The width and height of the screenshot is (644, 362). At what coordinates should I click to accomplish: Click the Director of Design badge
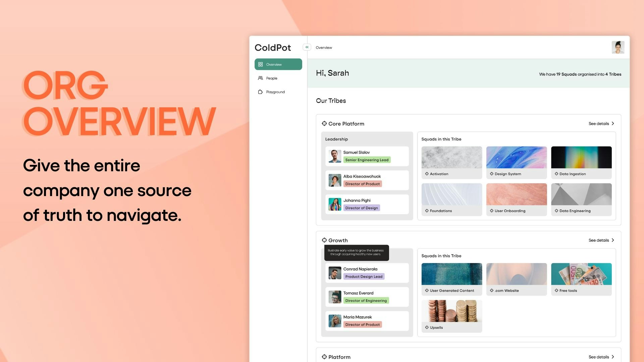click(x=362, y=208)
